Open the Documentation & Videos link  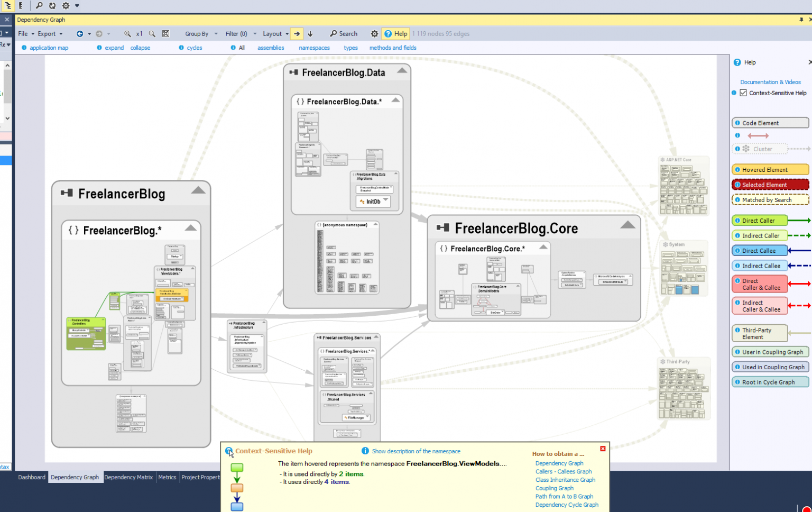(770, 82)
